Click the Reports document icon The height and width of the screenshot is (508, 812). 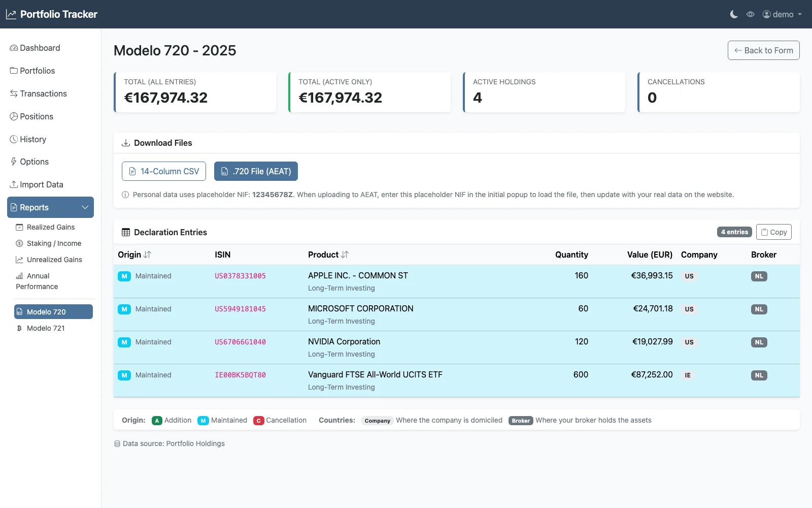[x=14, y=207]
